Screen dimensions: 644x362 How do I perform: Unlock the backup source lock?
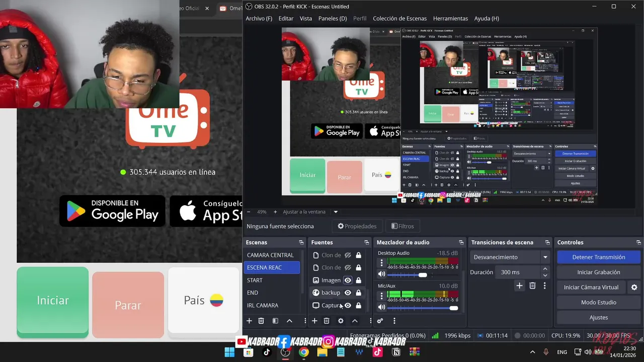(x=358, y=293)
